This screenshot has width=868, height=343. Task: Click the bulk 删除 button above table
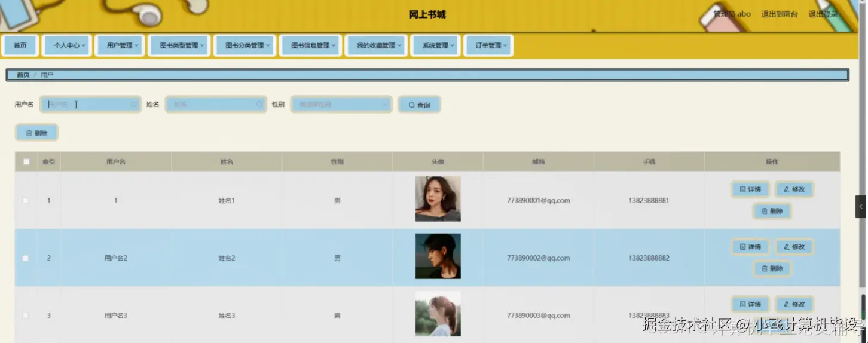[x=36, y=133]
